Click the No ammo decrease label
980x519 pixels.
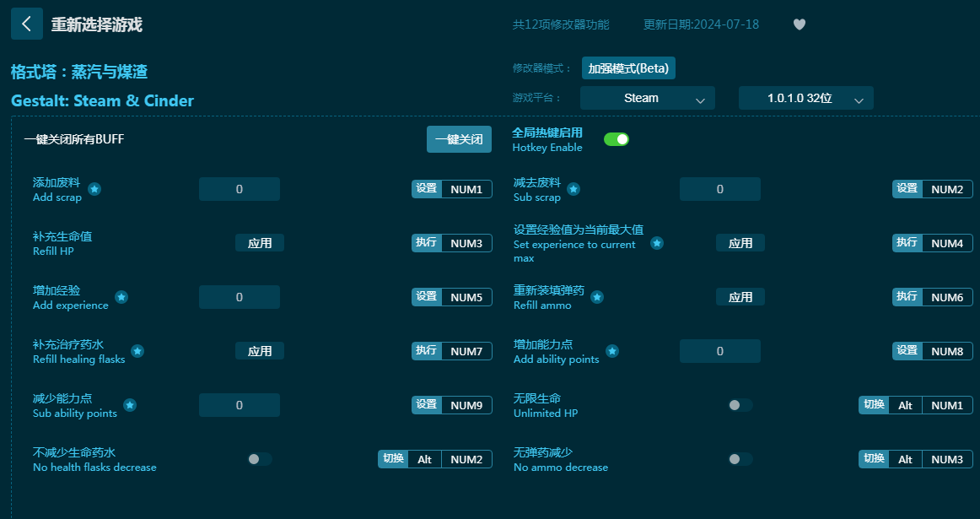point(561,468)
